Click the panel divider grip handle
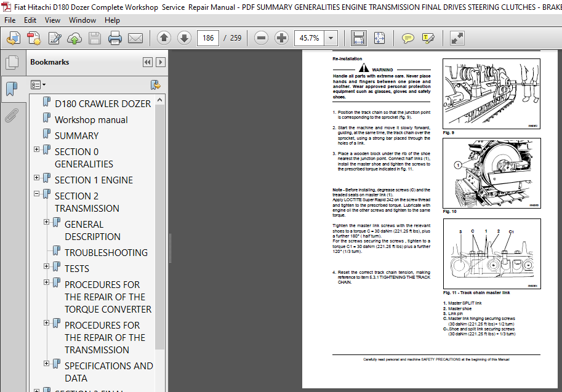Viewport: 562px width, 392px height. click(x=170, y=248)
